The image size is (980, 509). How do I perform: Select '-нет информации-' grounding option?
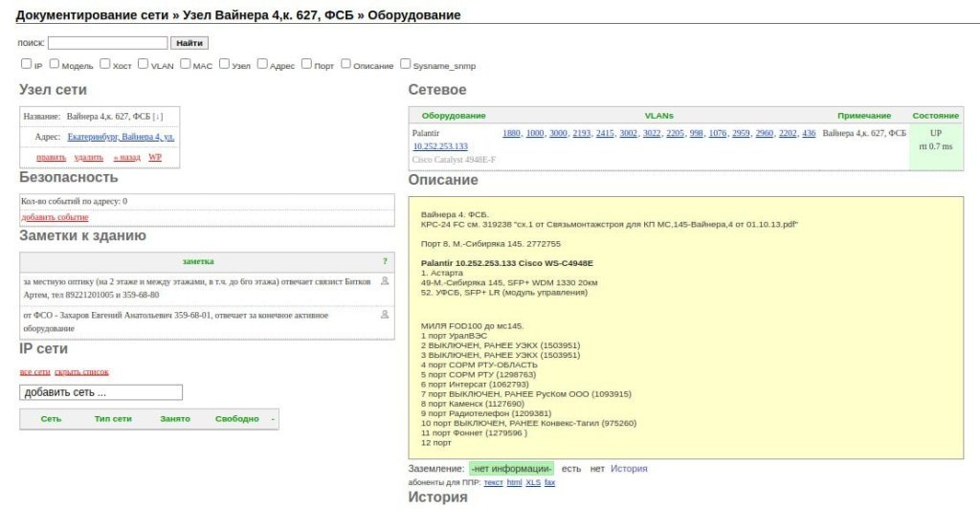pos(511,469)
